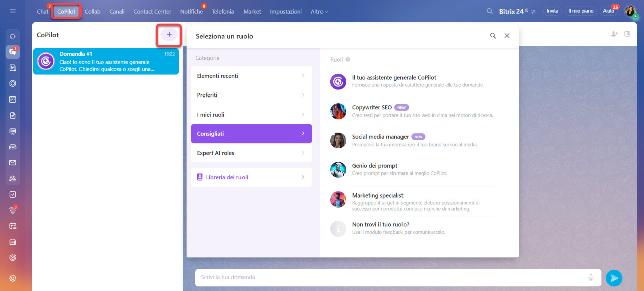
Task: Click the hexagon icon in left sidebar
Action: [x=13, y=83]
